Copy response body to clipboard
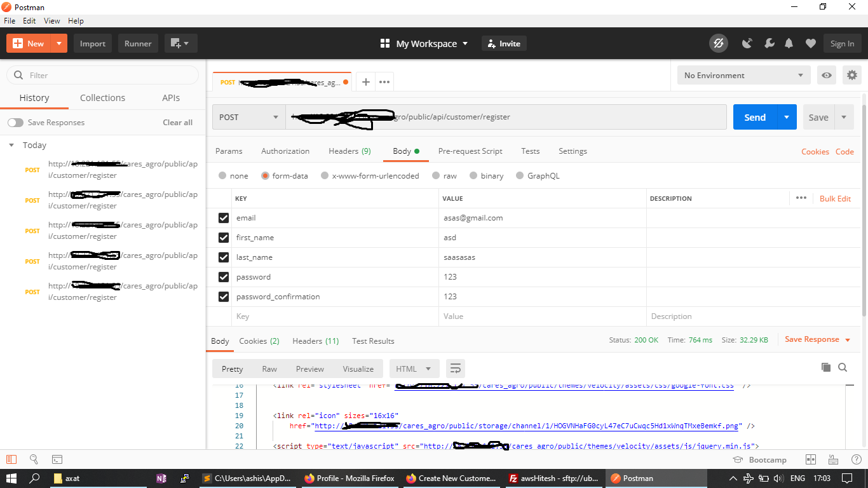 [825, 367]
